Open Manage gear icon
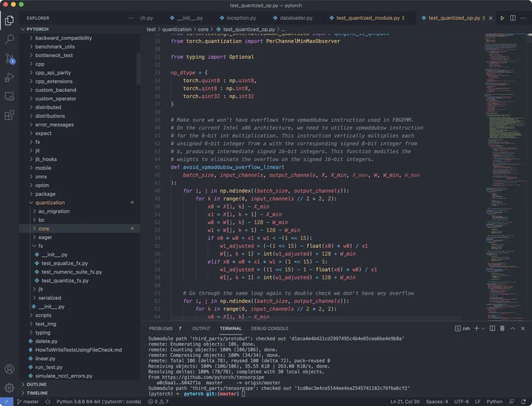Screen dimensions: 532x406 pyautogui.click(x=9, y=388)
